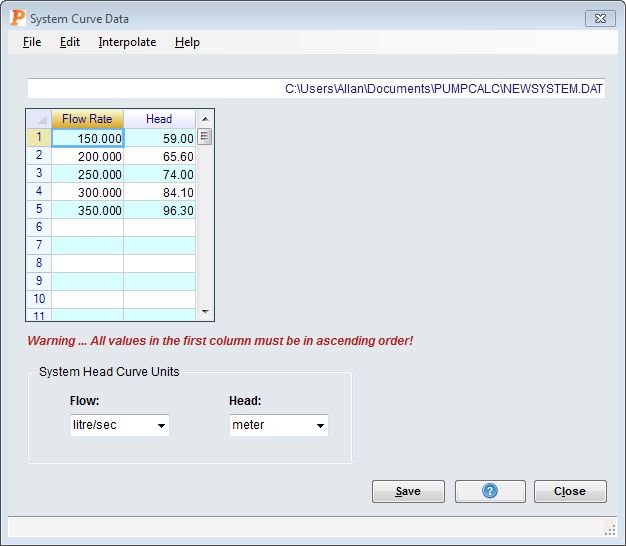The image size is (626, 546).
Task: Select head cell 84.10
Action: click(x=160, y=192)
